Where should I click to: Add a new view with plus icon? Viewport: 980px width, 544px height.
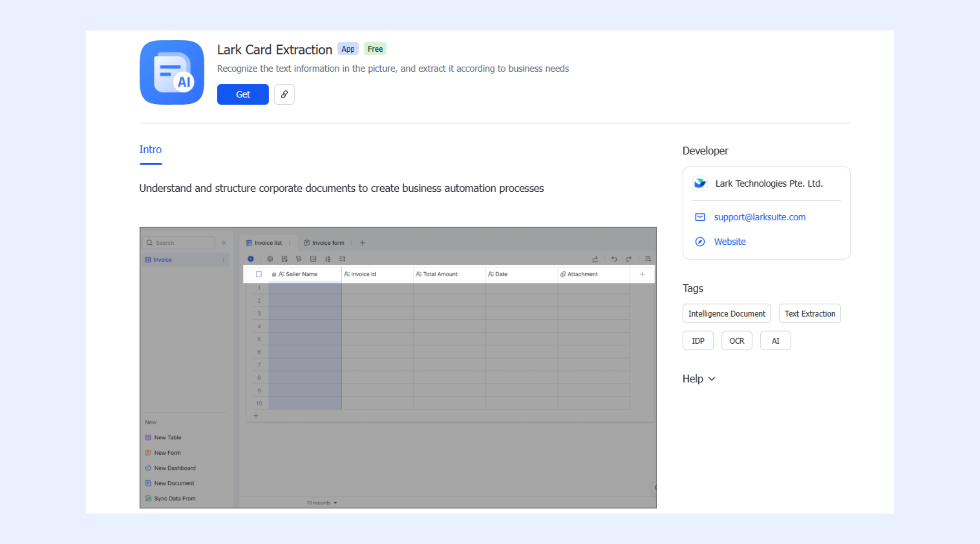[x=363, y=243]
